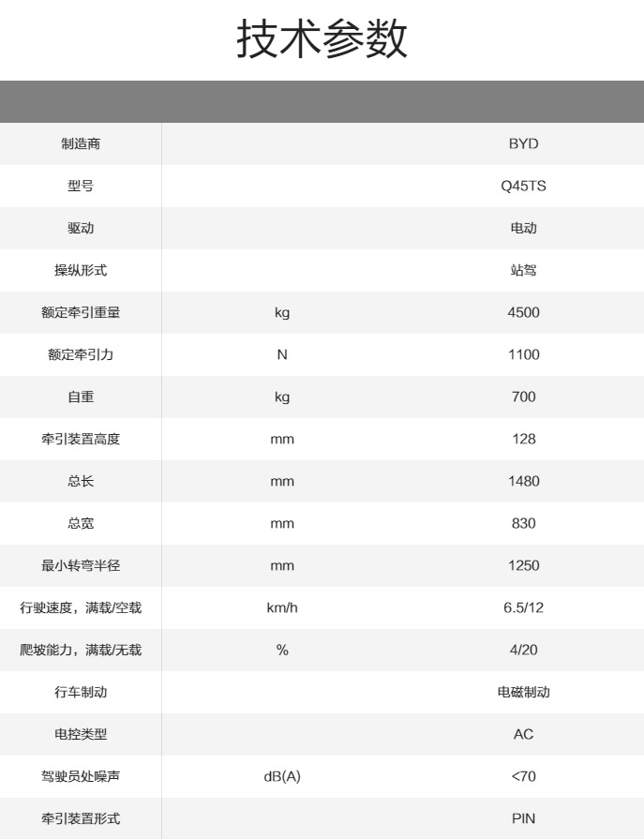The width and height of the screenshot is (644, 839).
Task: Select the 128 towing device height value
Action: 523,440
